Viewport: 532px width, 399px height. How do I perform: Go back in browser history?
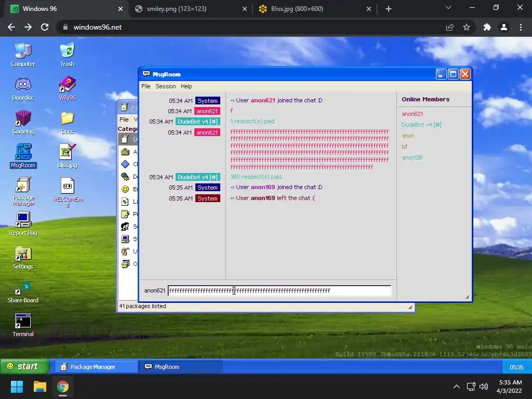pyautogui.click(x=11, y=27)
